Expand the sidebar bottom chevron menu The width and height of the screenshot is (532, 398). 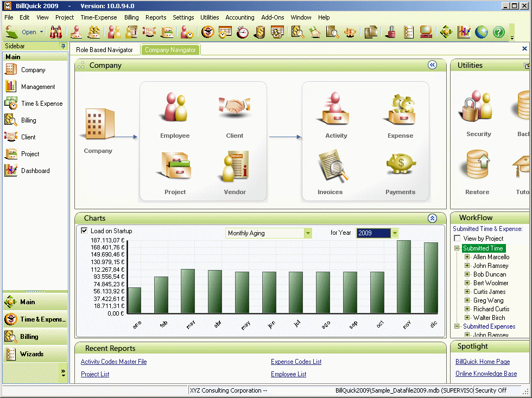63,373
